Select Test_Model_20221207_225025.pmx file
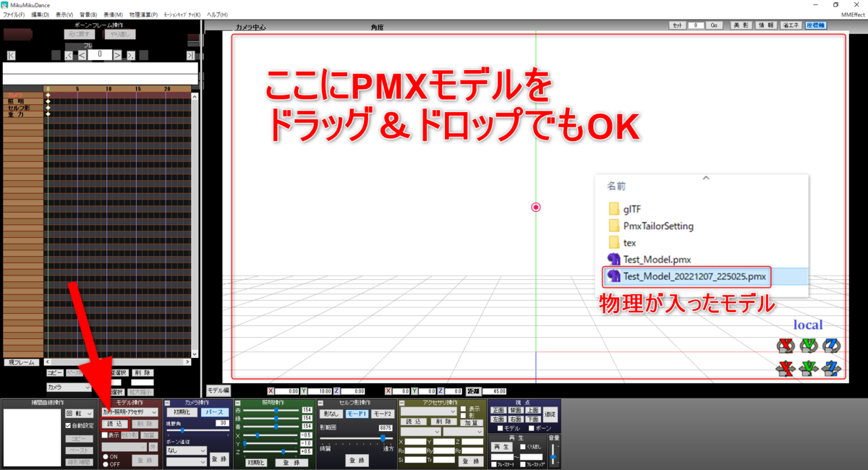The width and height of the screenshot is (868, 470). (x=687, y=276)
